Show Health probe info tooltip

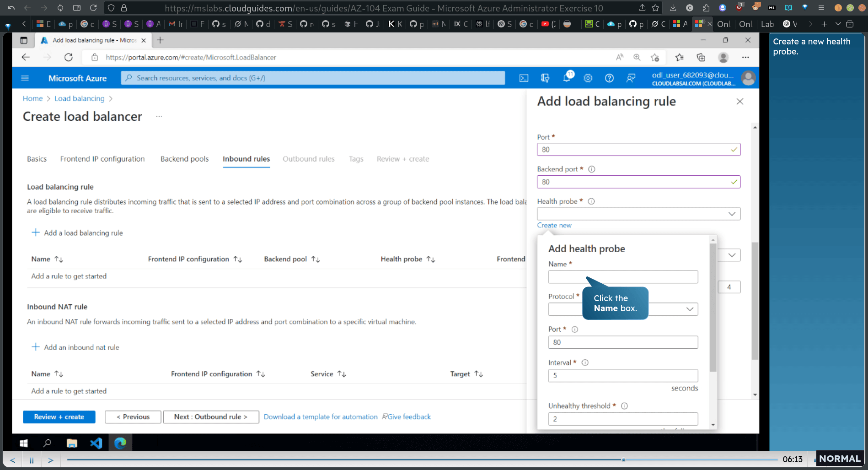pos(591,201)
